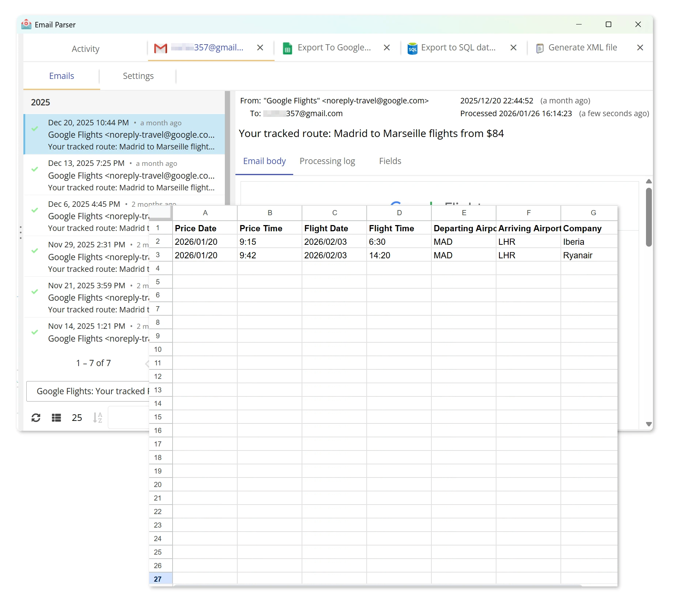Click the XML document icon next to Generate XML file
680x616 pixels.
coord(539,47)
